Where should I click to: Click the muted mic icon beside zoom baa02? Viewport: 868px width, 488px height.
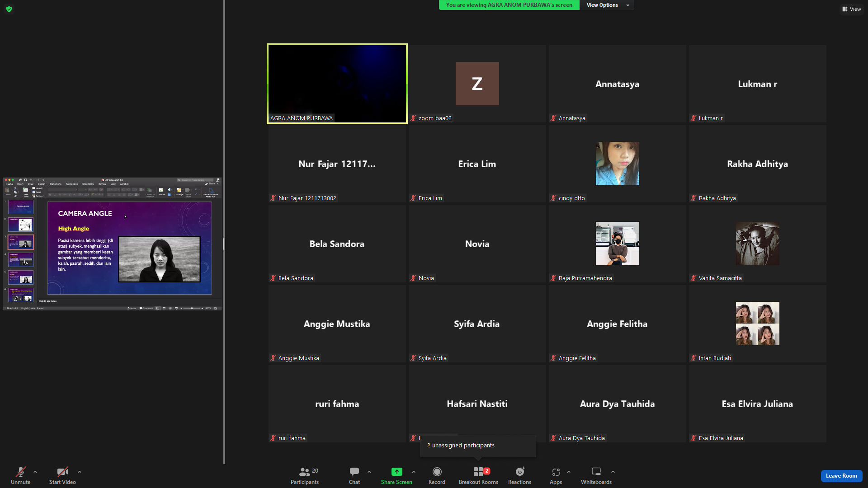pos(413,118)
